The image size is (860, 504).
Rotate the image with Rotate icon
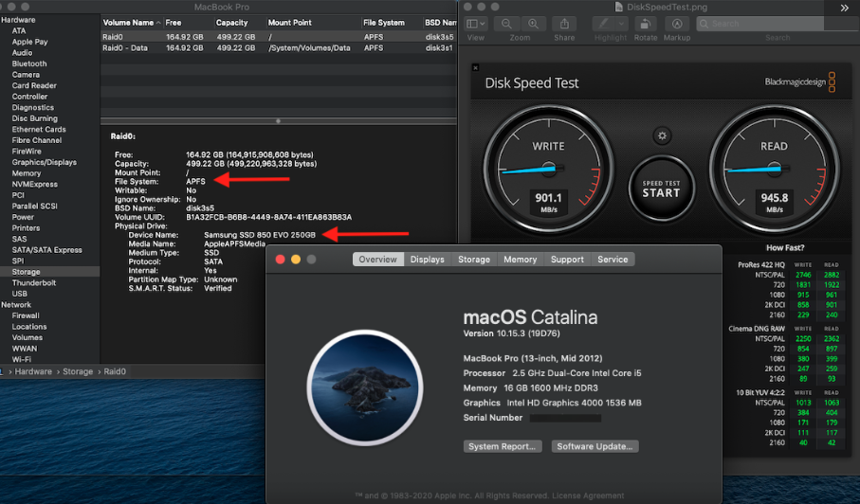click(x=646, y=23)
